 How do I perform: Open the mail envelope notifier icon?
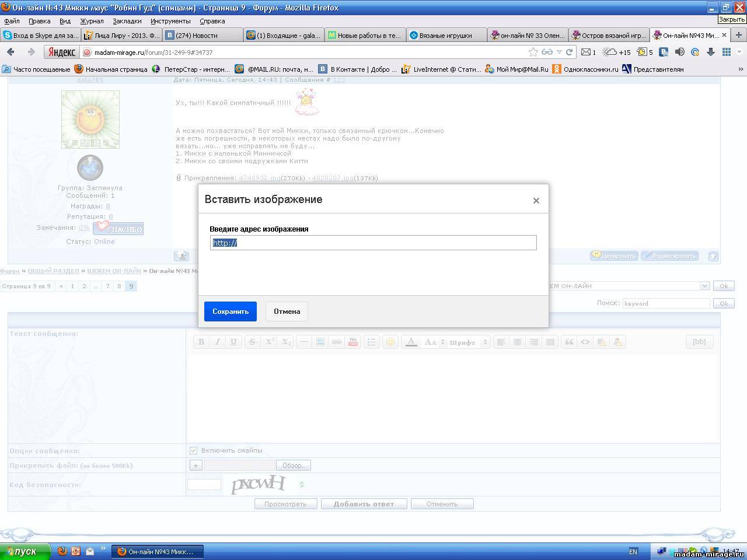click(586, 52)
